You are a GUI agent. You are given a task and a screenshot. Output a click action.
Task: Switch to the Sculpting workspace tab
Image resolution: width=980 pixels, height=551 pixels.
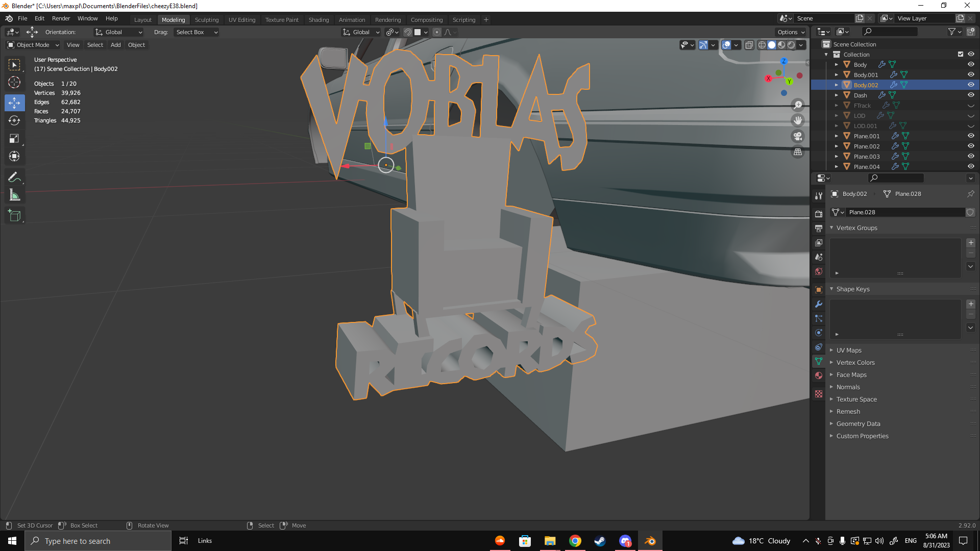[206, 19]
